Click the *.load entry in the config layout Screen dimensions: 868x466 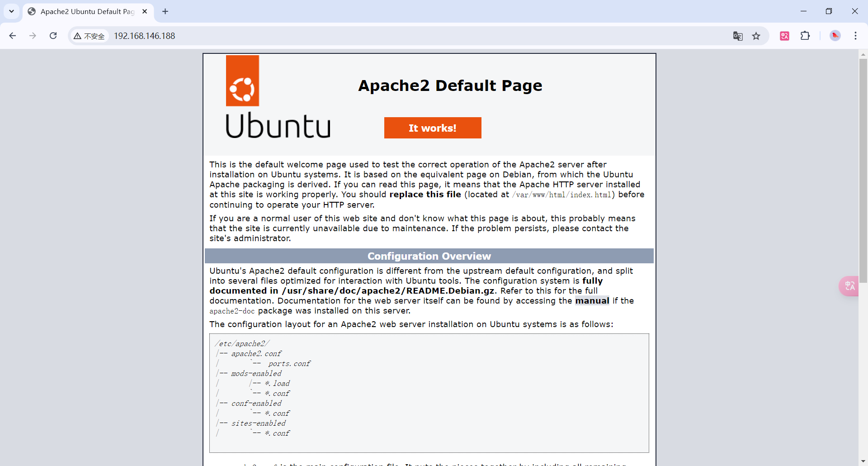pos(277,384)
